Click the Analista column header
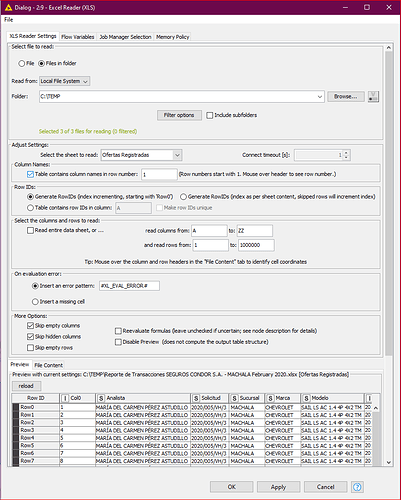Viewport: 401px width, 500px height. 143,398
